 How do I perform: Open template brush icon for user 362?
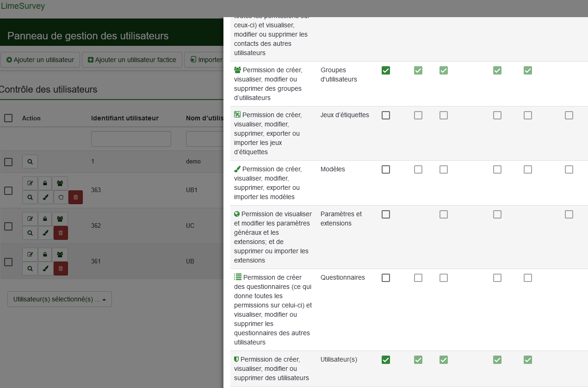45,233
